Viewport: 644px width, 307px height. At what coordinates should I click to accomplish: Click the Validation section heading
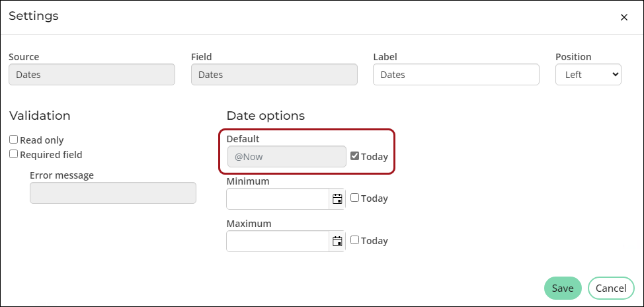pos(40,116)
